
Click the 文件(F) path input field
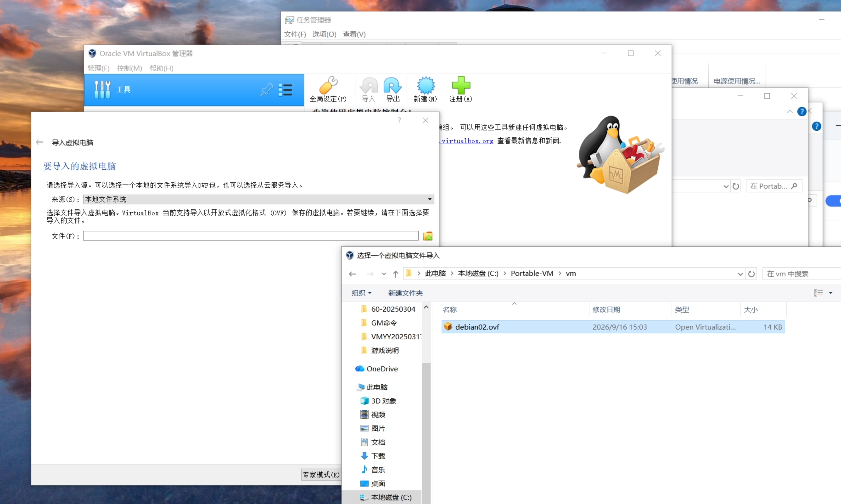point(251,236)
